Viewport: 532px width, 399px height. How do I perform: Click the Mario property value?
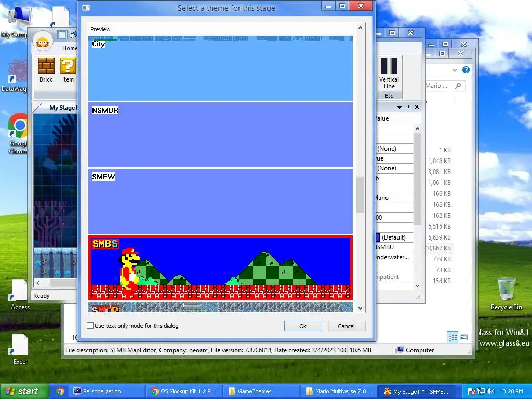coord(394,198)
